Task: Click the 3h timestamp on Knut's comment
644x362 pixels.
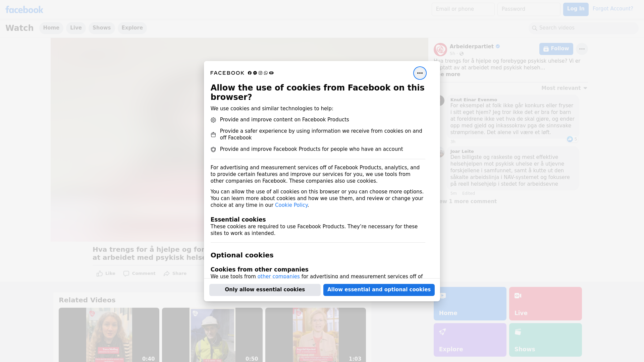Action: coord(453,142)
